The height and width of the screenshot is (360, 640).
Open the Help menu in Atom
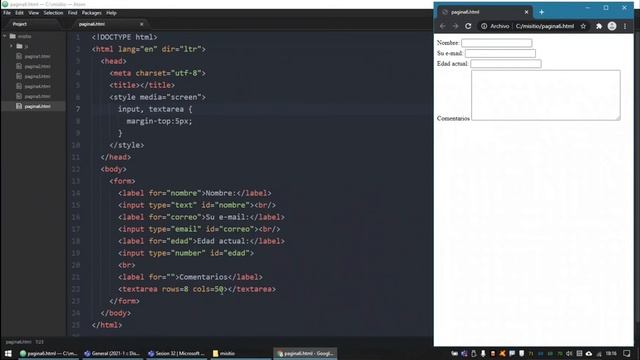tap(111, 13)
